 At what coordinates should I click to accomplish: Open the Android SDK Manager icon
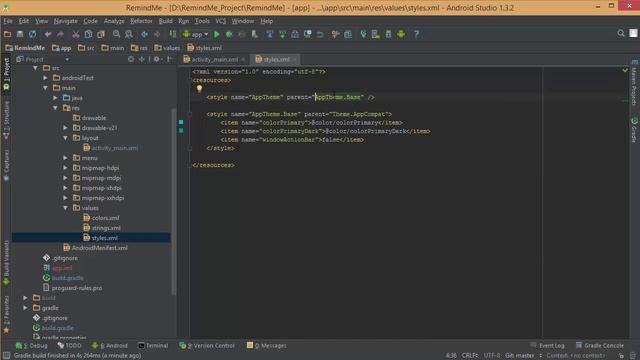pos(388,34)
